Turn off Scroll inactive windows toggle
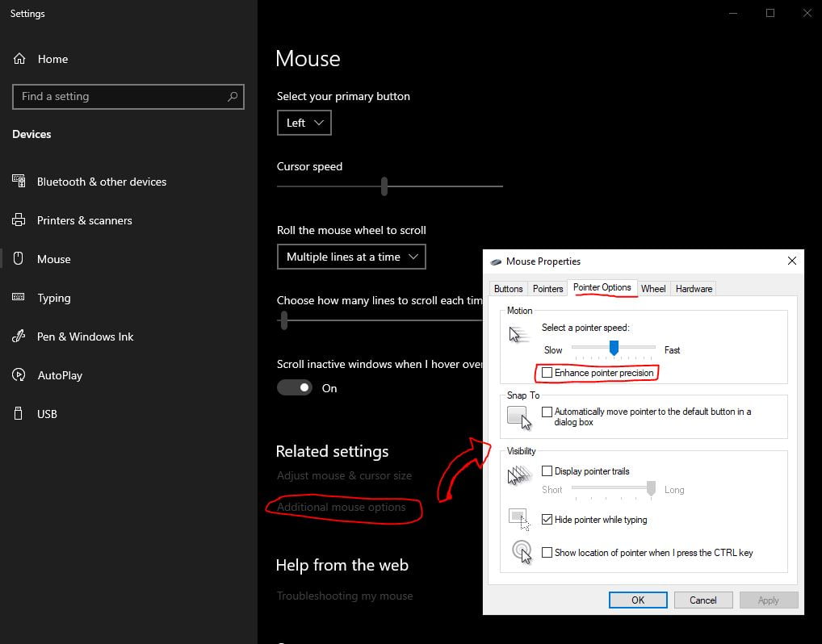822x644 pixels. click(x=294, y=388)
